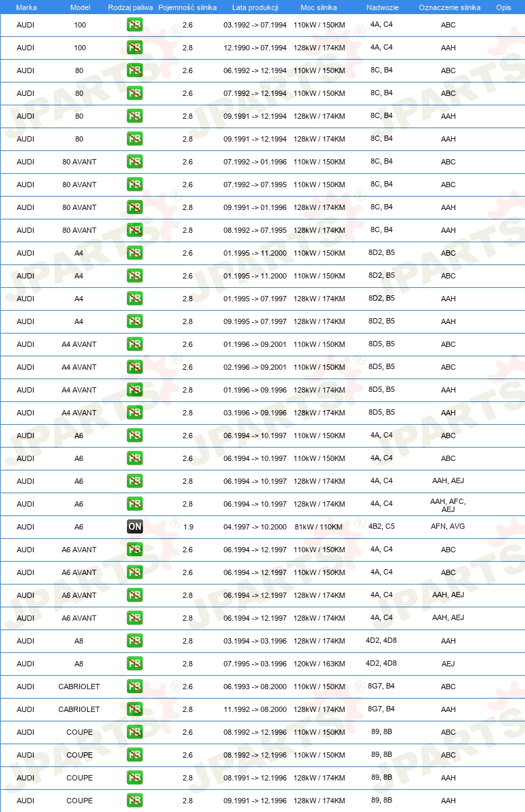The width and height of the screenshot is (525, 812).
Task: Click the date range 08.1992 -> 07.1995
Action: pyautogui.click(x=255, y=230)
